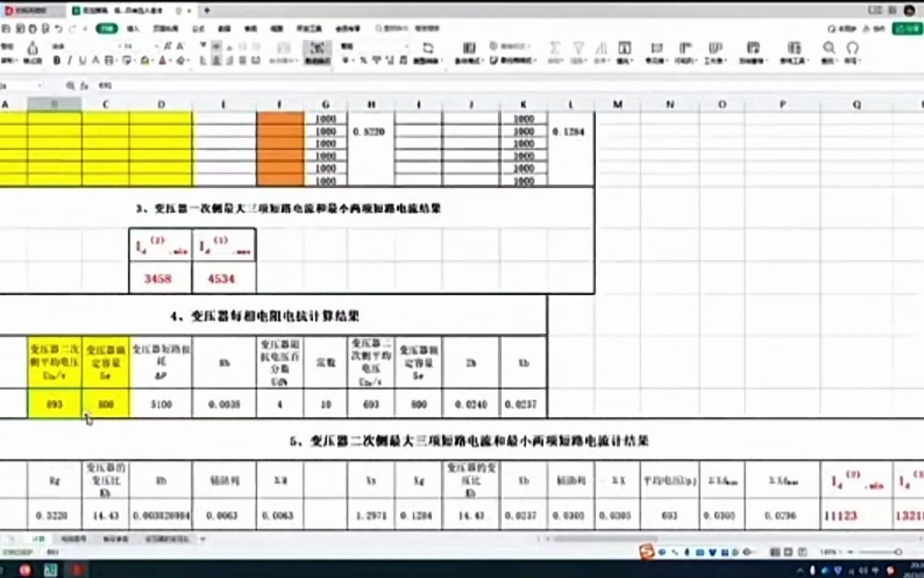The image size is (924, 578).
Task: Click red value 11123 cell
Action: (856, 516)
